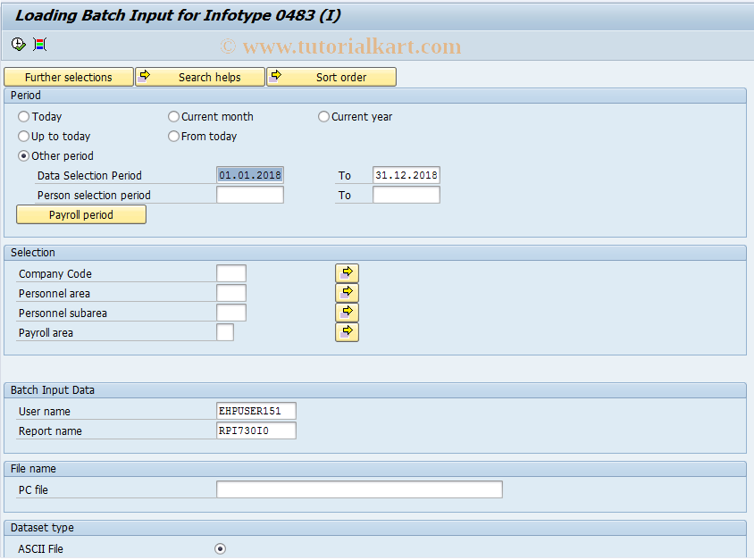This screenshot has height=560, width=754.
Task: Click the Payroll period button
Action: coord(81,215)
